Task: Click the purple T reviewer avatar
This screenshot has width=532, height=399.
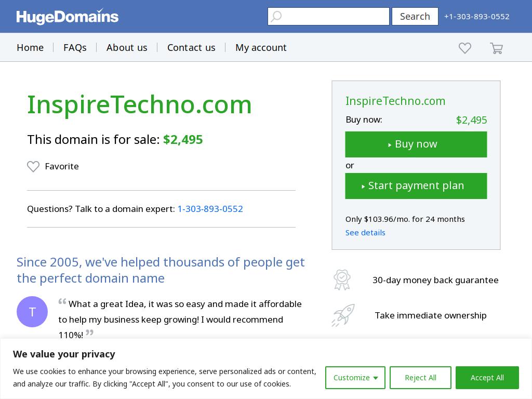Action: (x=32, y=312)
